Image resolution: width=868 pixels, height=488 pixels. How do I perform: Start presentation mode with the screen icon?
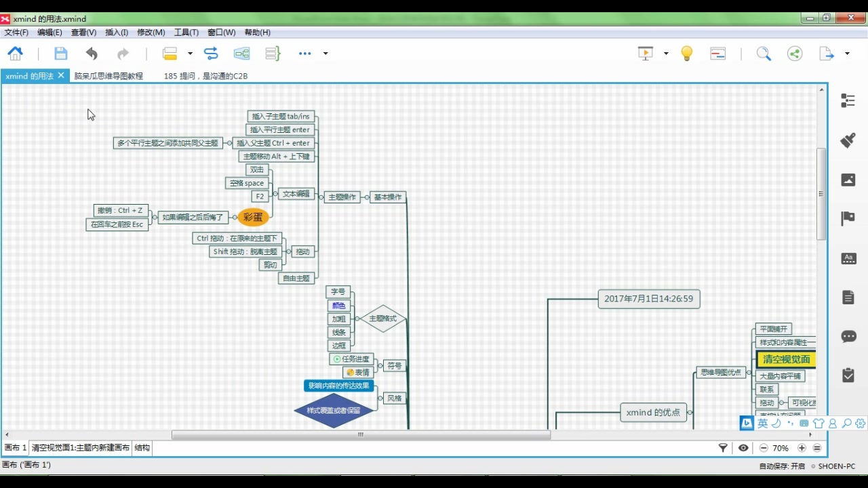click(646, 54)
